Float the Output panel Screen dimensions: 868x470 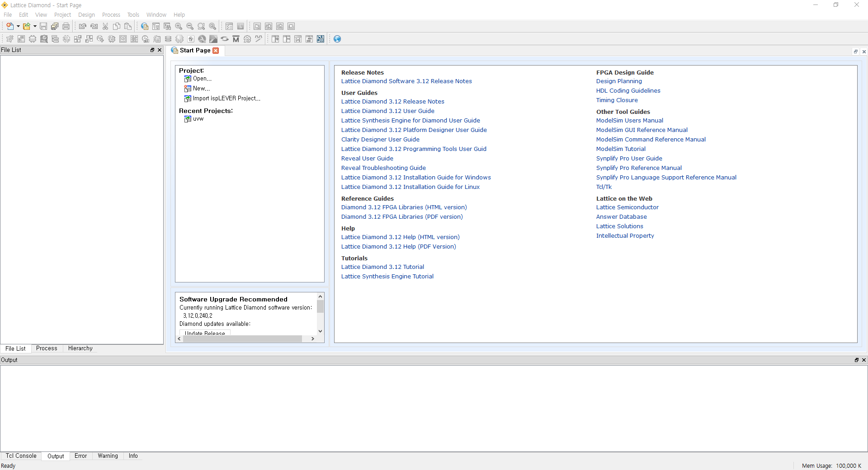click(856, 360)
